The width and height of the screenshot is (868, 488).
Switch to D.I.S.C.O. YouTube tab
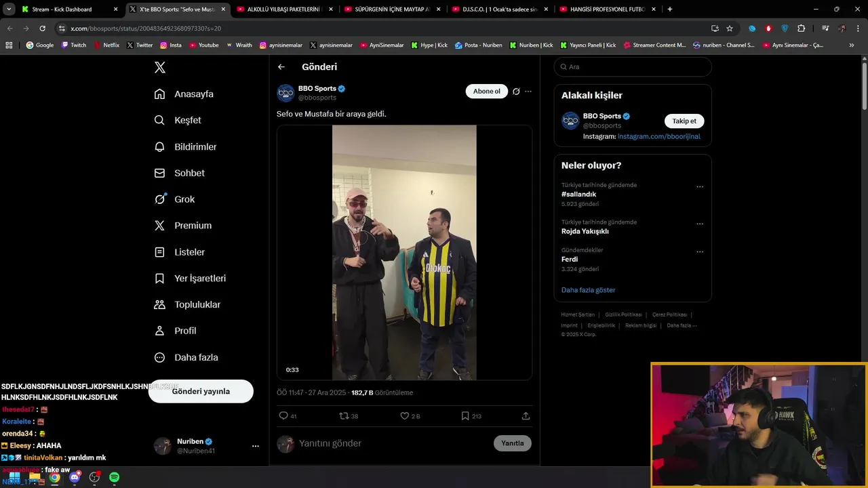500,9
